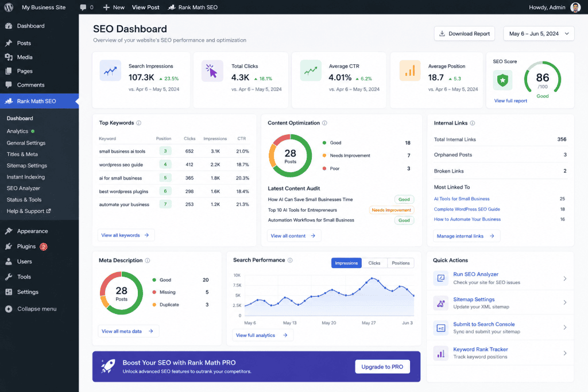The height and width of the screenshot is (392, 588).
Task: Open the comments bubble icon in admin bar
Action: click(x=83, y=7)
